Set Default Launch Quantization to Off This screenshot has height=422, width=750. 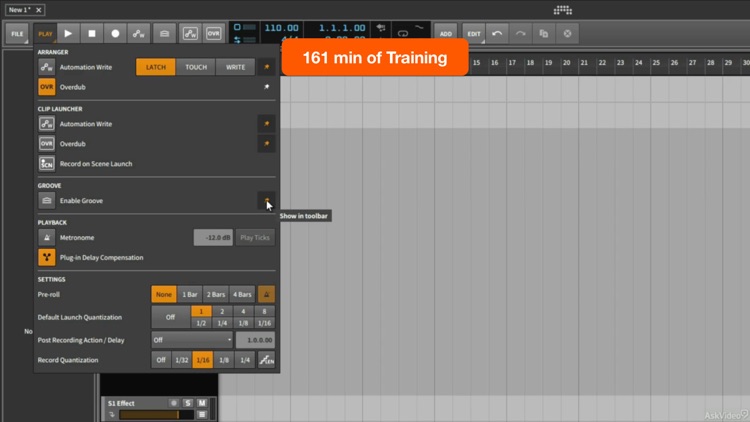point(170,317)
